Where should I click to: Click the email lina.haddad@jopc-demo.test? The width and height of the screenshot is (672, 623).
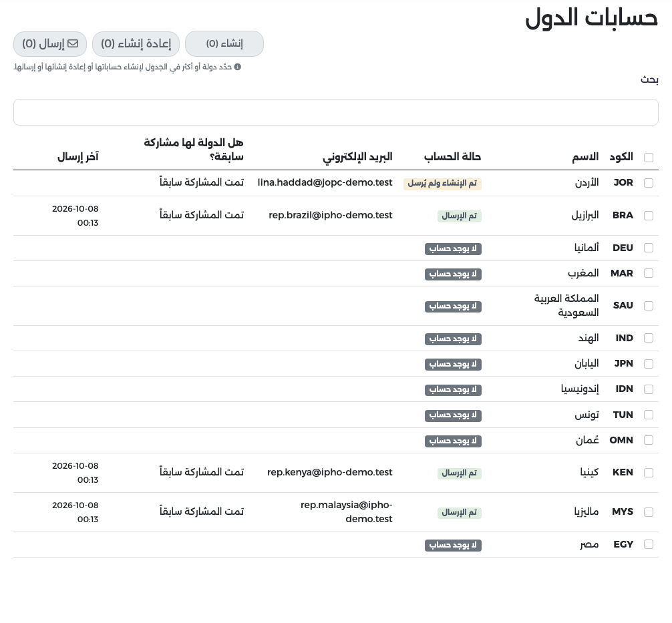325,182
